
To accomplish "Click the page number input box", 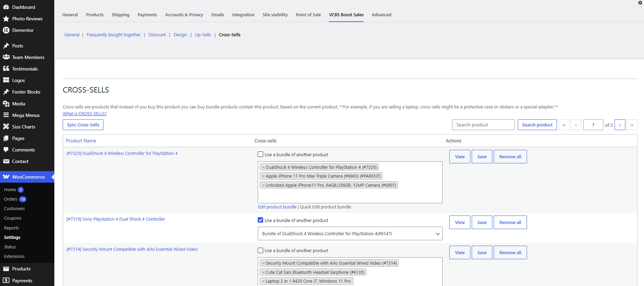I will (x=593, y=125).
